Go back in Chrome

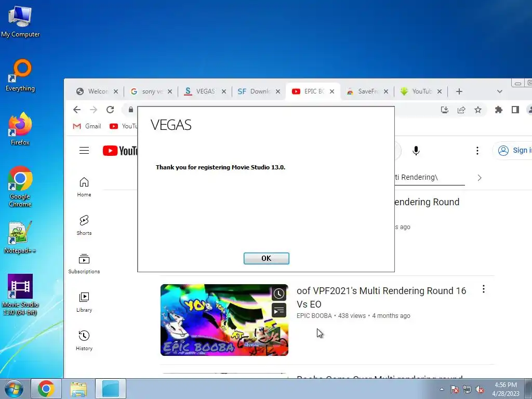(77, 110)
